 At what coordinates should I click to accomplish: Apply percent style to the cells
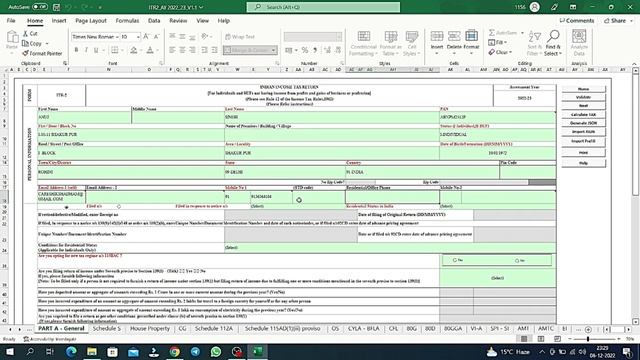304,50
